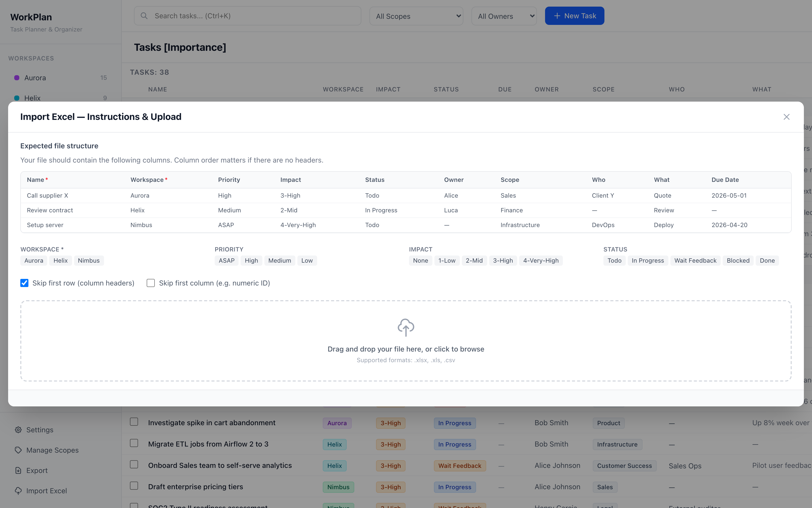812x508 pixels.
Task: Click the 'Call supplier X' example cell
Action: (x=47, y=196)
